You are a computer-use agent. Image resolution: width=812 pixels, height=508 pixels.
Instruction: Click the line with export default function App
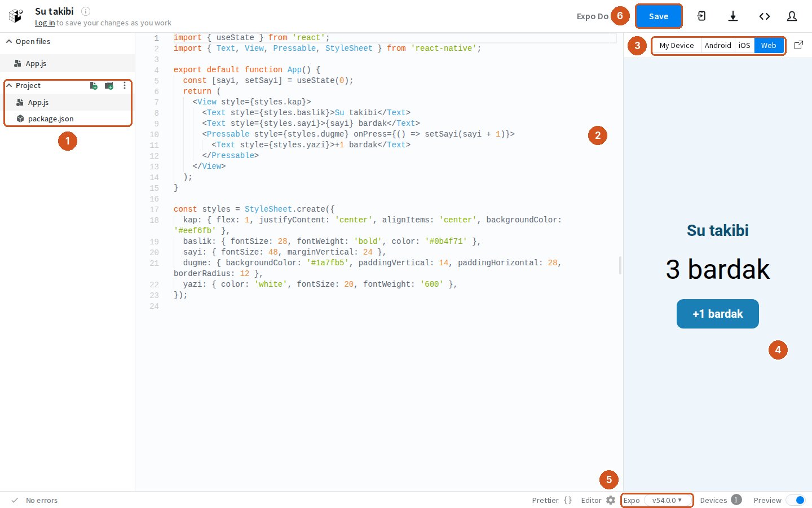coord(247,70)
